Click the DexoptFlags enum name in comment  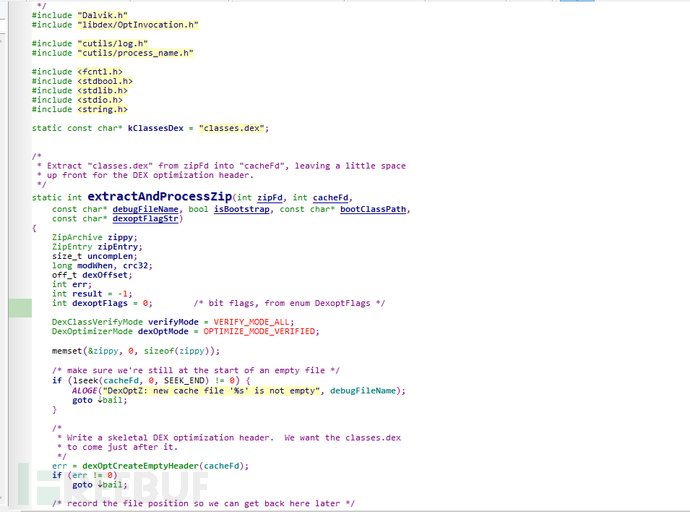pos(342,303)
